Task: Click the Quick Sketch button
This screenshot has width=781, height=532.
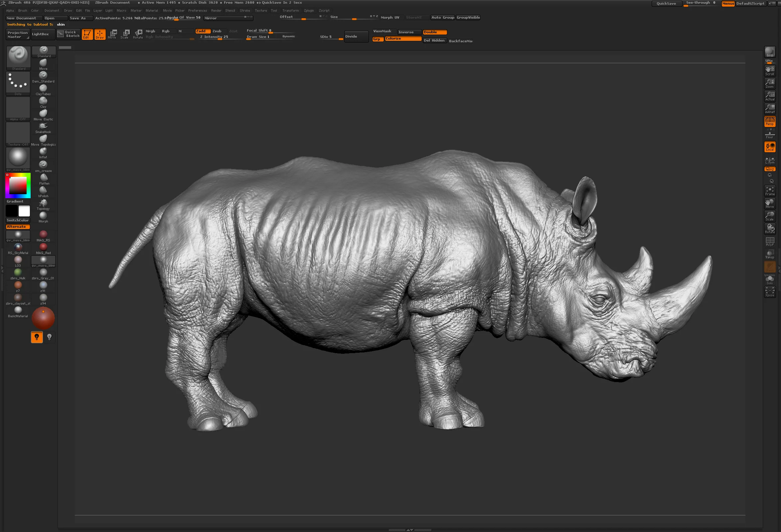Action: coord(69,34)
